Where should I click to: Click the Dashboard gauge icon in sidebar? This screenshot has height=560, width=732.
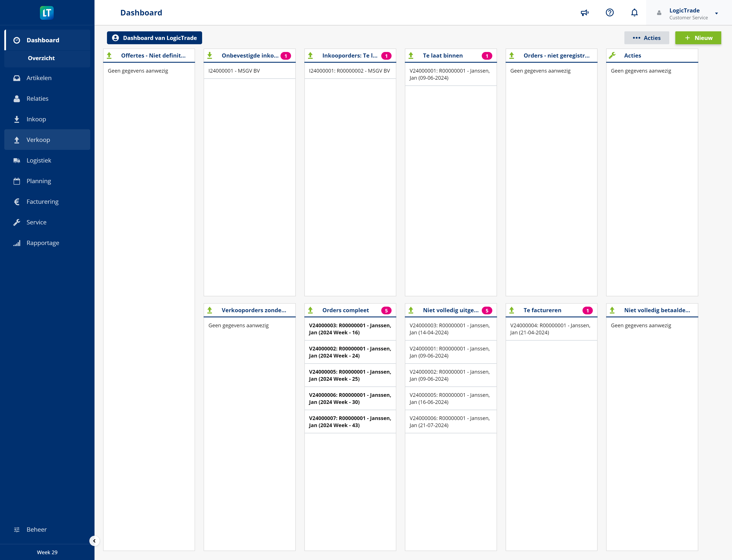coord(17,40)
